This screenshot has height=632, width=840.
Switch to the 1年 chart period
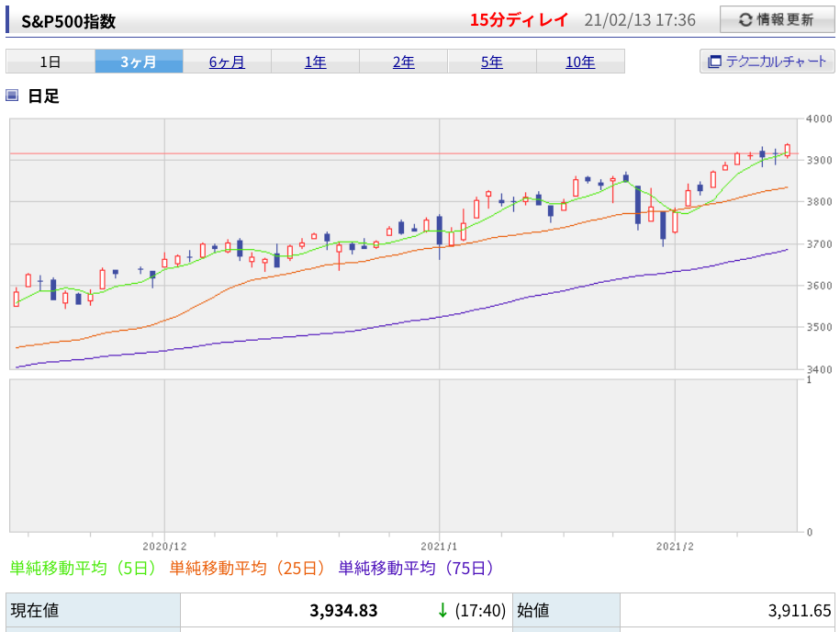point(316,62)
